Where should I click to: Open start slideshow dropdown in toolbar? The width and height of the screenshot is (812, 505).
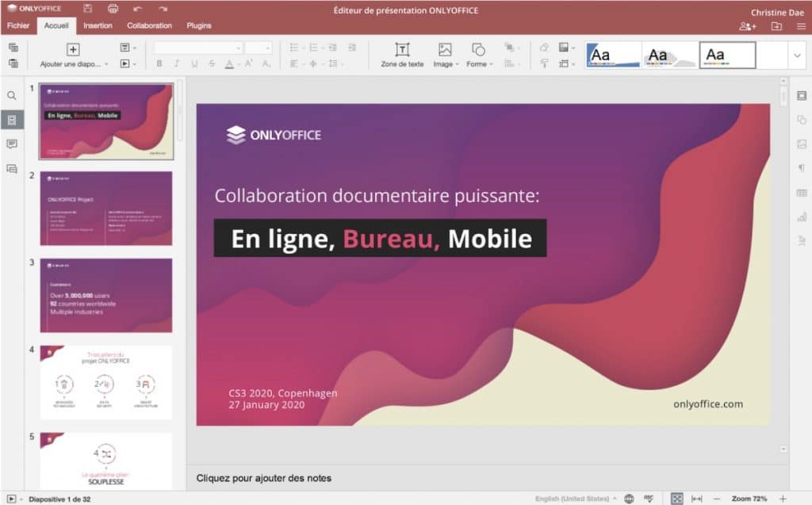[128, 63]
